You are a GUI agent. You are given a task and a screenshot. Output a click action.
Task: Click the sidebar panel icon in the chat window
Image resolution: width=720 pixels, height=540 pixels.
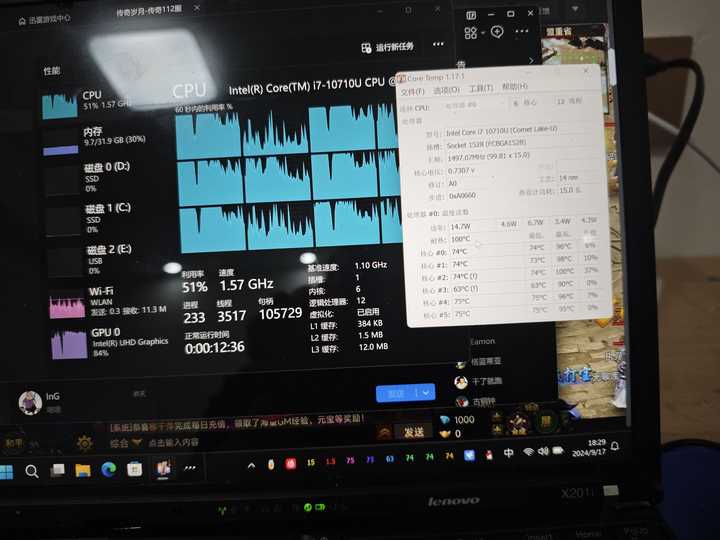[x=471, y=15]
